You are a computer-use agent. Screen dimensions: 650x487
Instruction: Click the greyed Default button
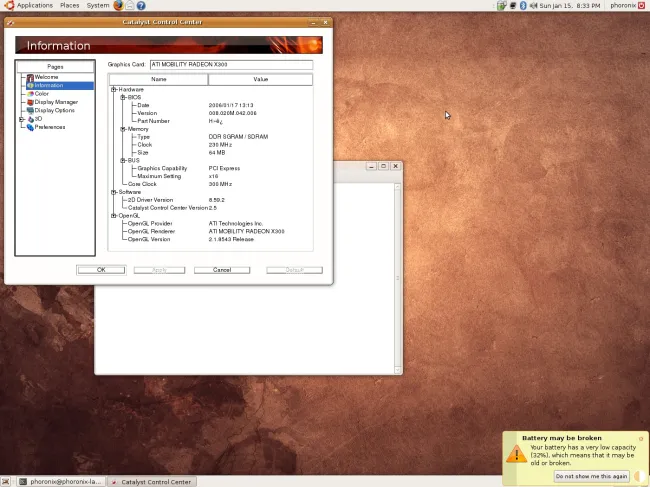point(294,270)
